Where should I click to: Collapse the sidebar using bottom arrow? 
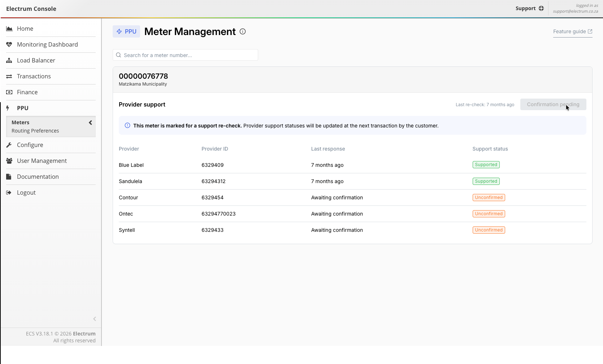[95, 319]
